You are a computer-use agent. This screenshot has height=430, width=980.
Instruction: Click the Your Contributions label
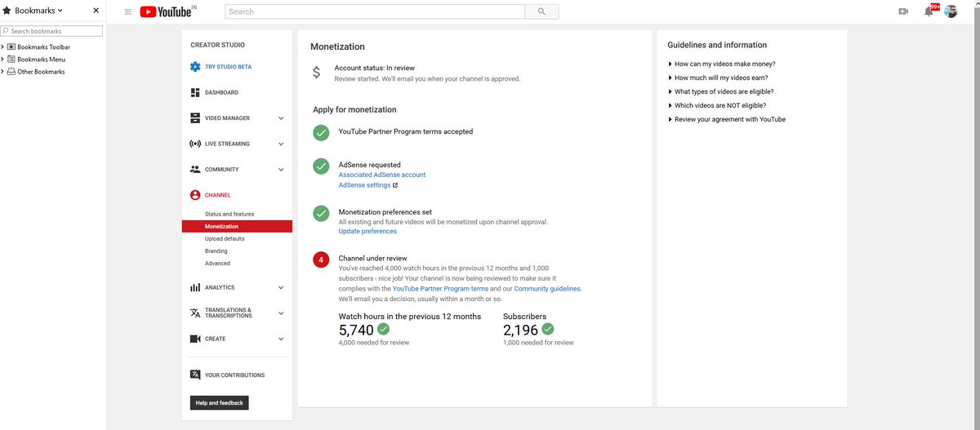[x=235, y=375]
